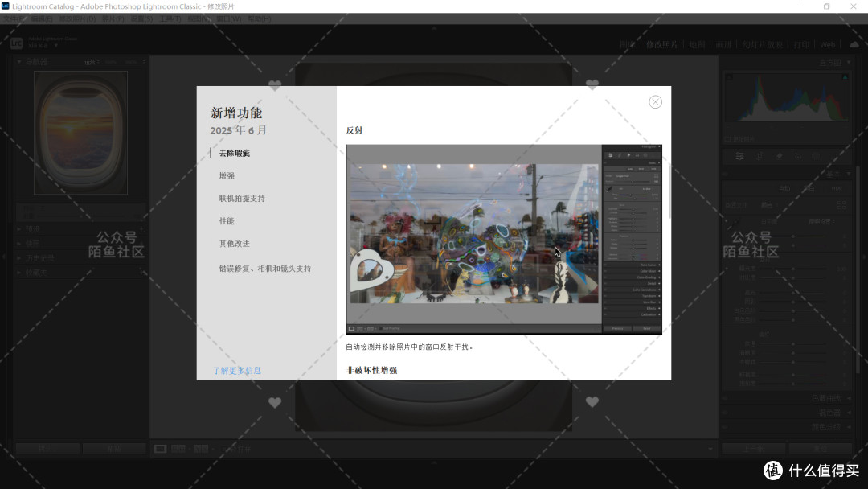Switch to the Web module

point(828,45)
